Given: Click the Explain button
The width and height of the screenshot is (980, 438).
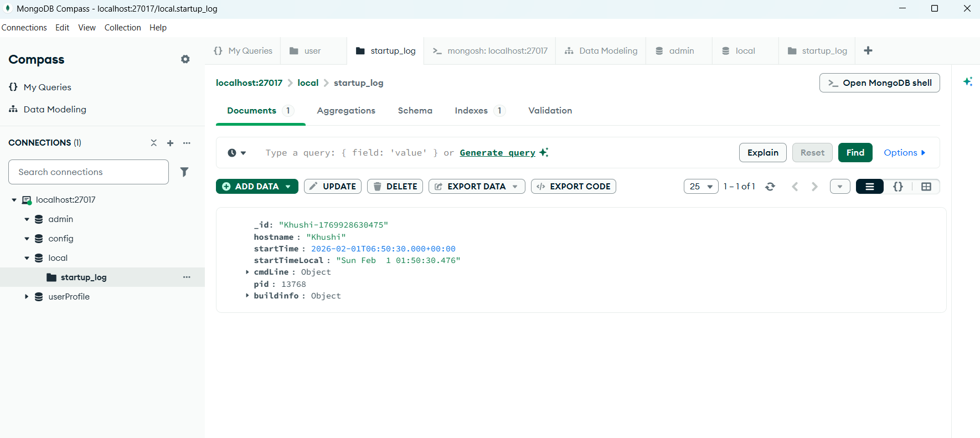Looking at the screenshot, I should [762, 153].
